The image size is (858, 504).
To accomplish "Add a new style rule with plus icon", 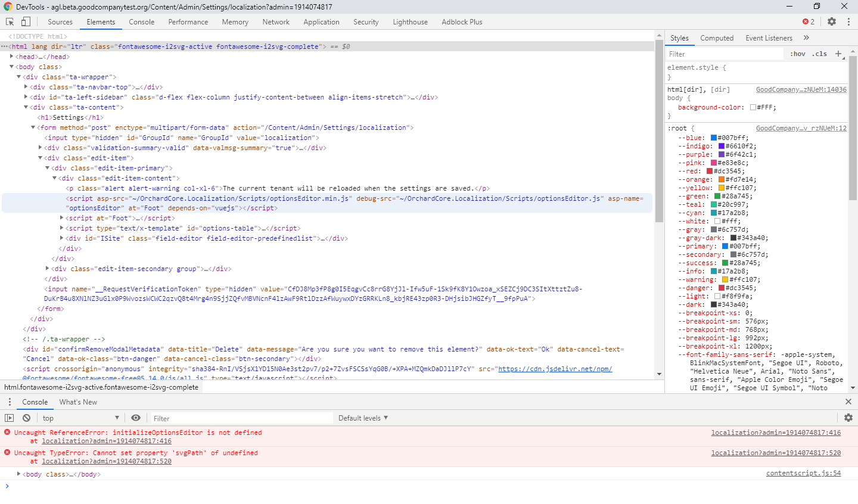I will pyautogui.click(x=840, y=54).
